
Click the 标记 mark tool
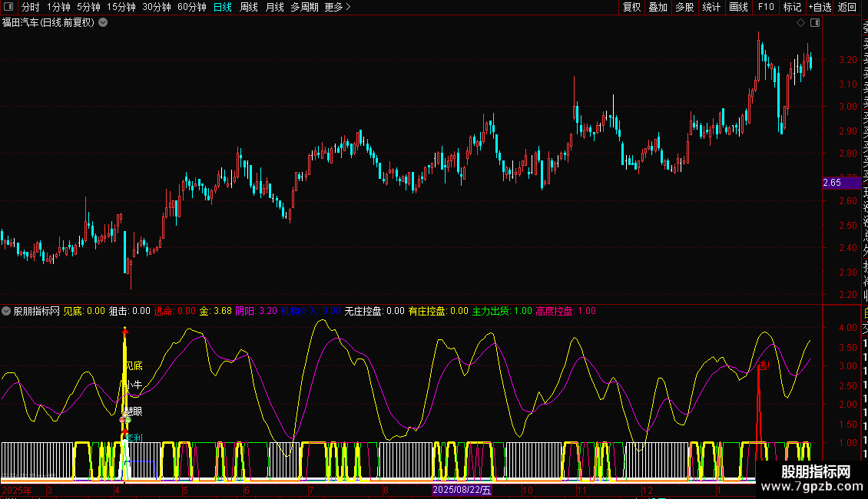(x=792, y=7)
